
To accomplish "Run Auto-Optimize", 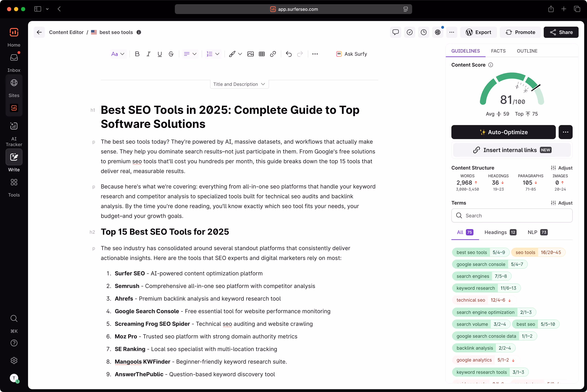I will point(503,132).
